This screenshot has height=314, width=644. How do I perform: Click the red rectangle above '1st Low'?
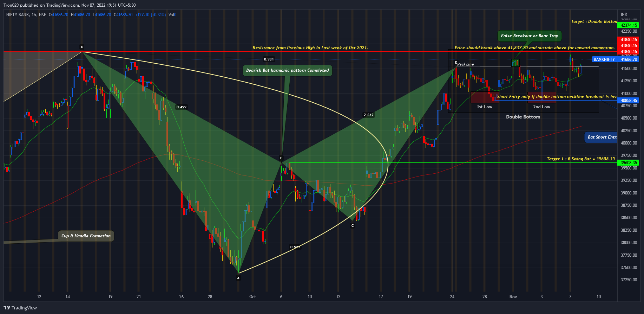485,97
